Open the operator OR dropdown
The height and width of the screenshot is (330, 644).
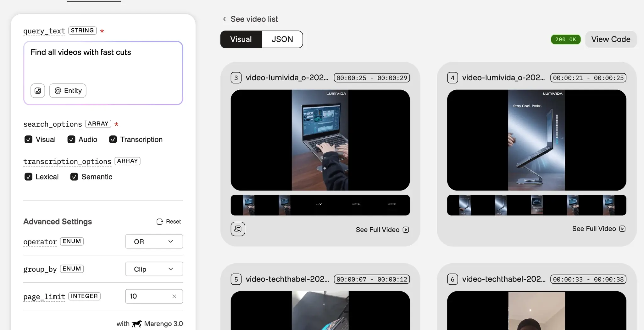click(154, 241)
